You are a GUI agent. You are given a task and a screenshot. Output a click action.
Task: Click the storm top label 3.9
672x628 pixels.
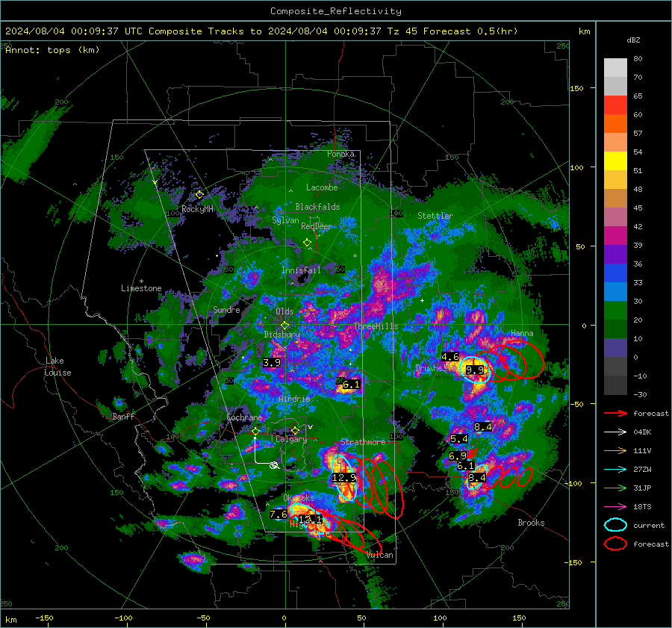click(272, 363)
